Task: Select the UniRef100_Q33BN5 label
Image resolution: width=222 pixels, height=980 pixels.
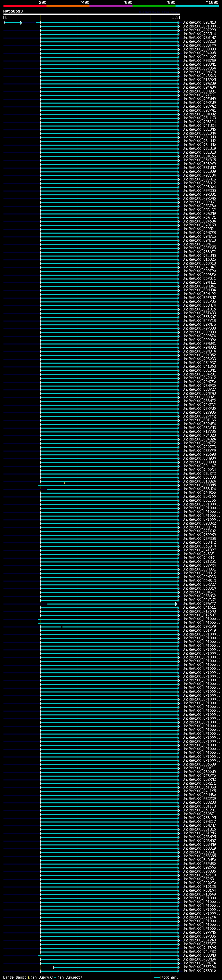Action: pyautogui.click(x=199, y=485)
